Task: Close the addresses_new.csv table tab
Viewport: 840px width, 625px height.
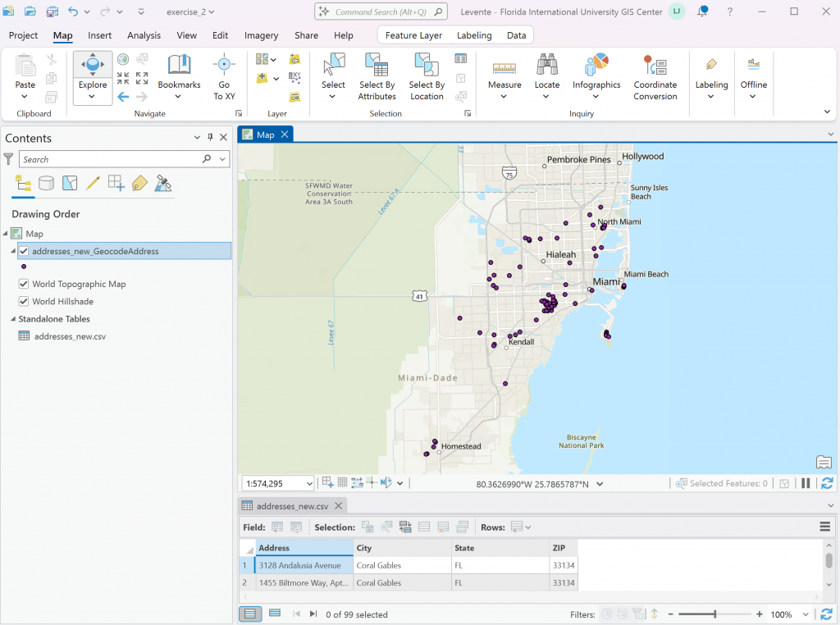Action: [x=339, y=505]
